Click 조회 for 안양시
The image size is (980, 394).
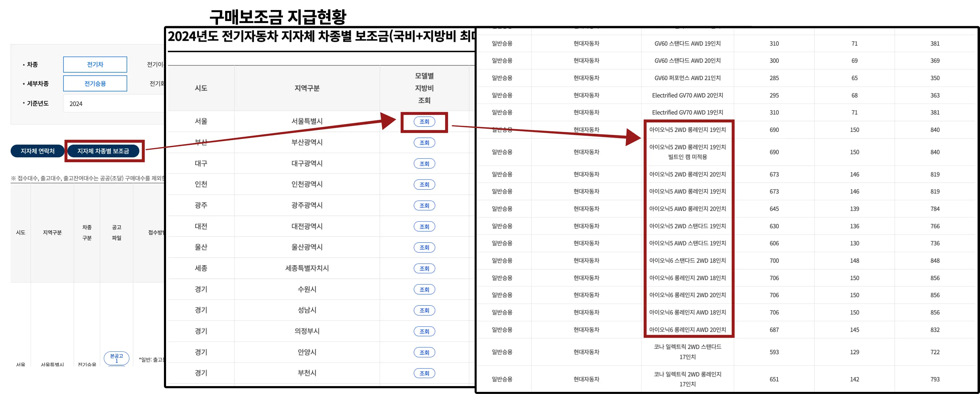424,352
